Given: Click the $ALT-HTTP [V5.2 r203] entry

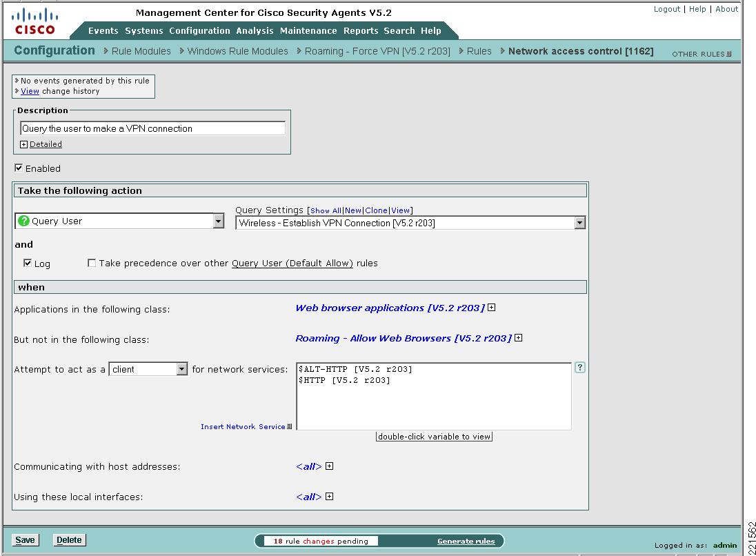Looking at the screenshot, I should 355,369.
